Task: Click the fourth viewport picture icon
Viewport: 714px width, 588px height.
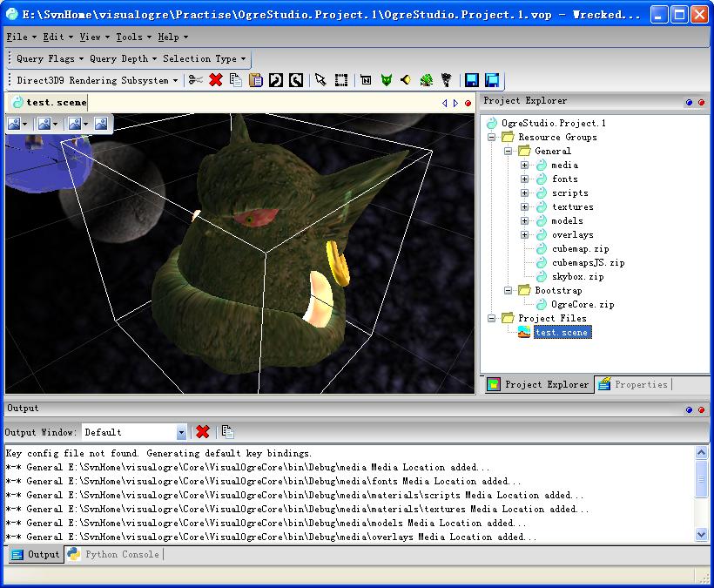Action: pos(101,124)
